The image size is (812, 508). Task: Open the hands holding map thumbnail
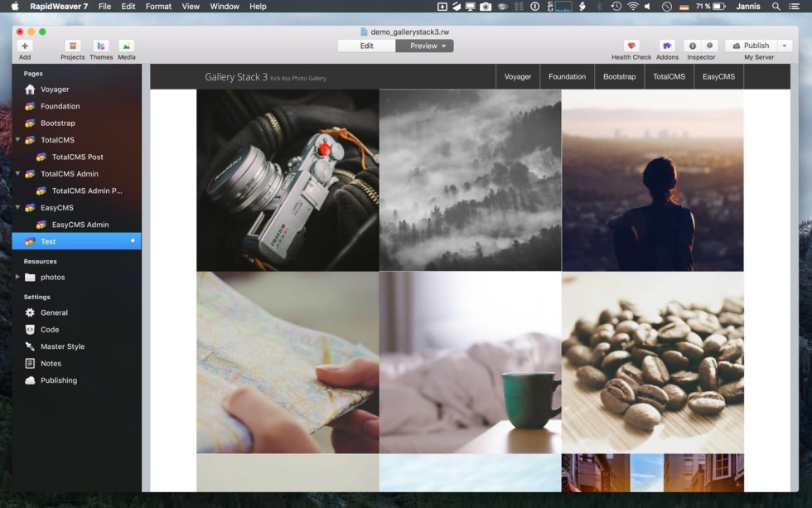click(x=288, y=362)
